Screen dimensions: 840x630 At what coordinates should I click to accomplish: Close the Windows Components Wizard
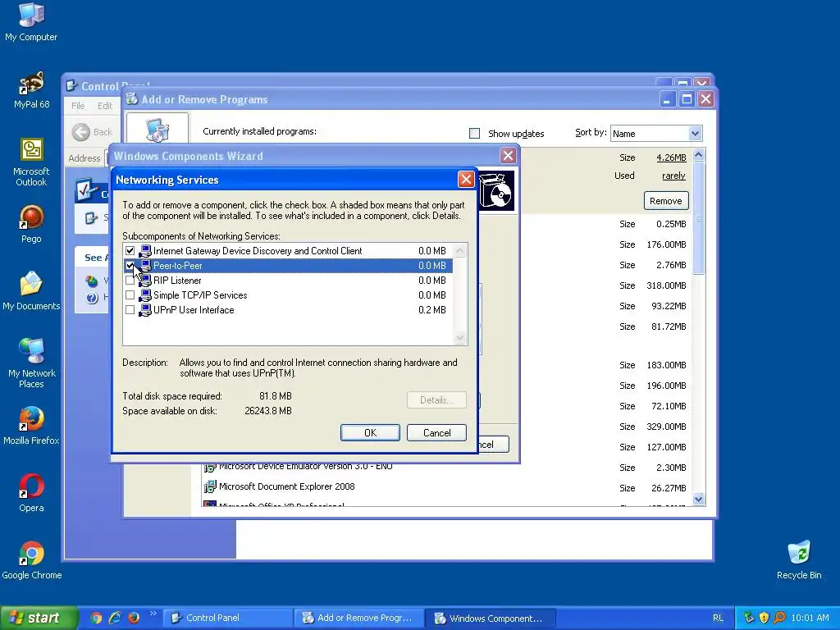508,156
